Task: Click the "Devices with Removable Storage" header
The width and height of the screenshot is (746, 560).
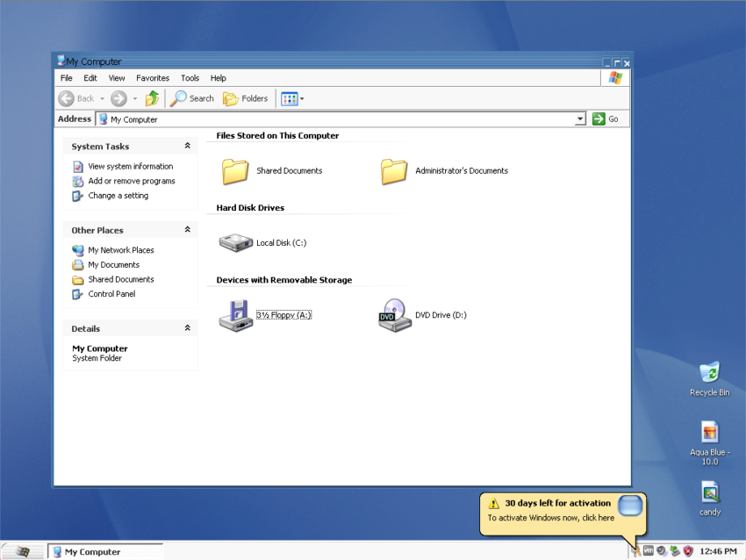Action: tap(284, 280)
